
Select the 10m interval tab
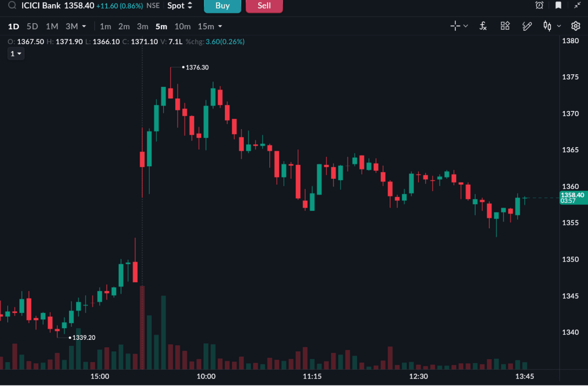[182, 26]
